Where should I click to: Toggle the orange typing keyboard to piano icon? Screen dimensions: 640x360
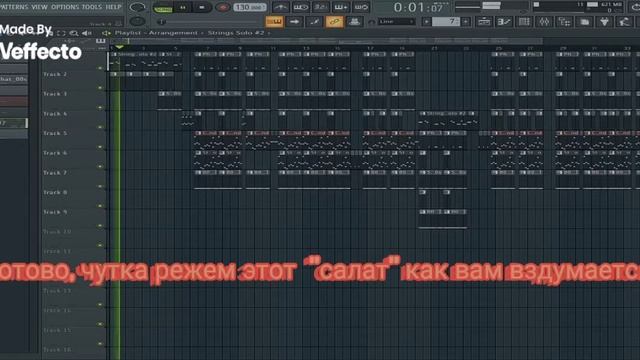click(275, 22)
